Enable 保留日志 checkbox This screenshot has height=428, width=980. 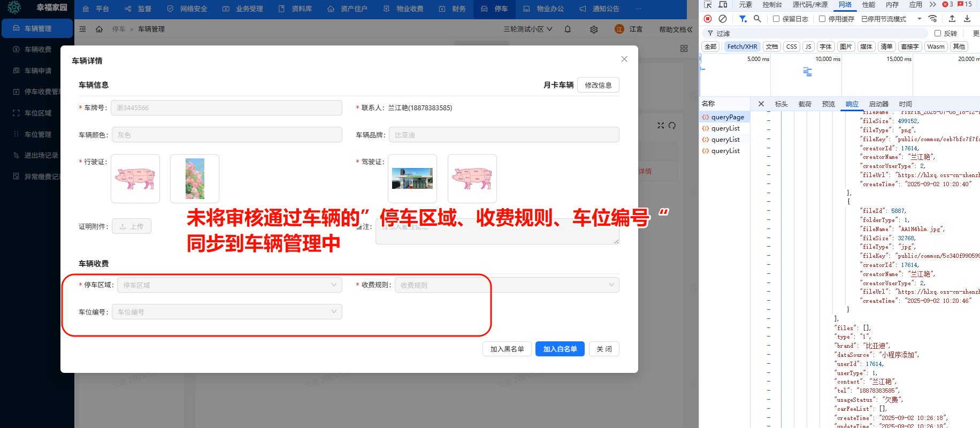[776, 19]
